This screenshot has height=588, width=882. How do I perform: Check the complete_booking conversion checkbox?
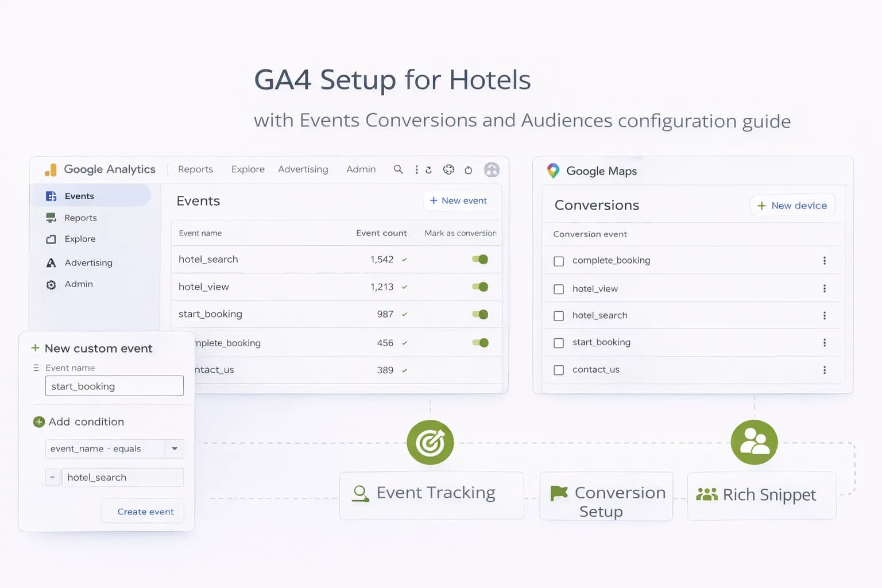tap(559, 261)
